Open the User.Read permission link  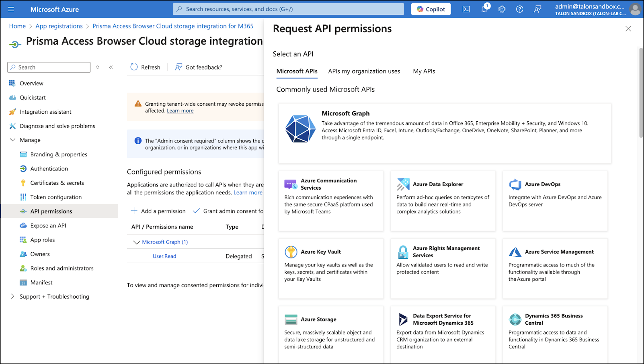pos(164,256)
